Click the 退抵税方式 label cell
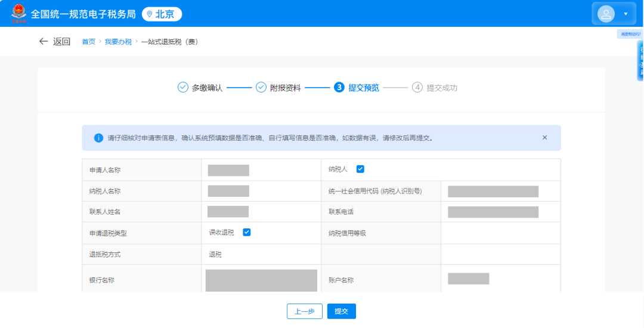 (142, 255)
